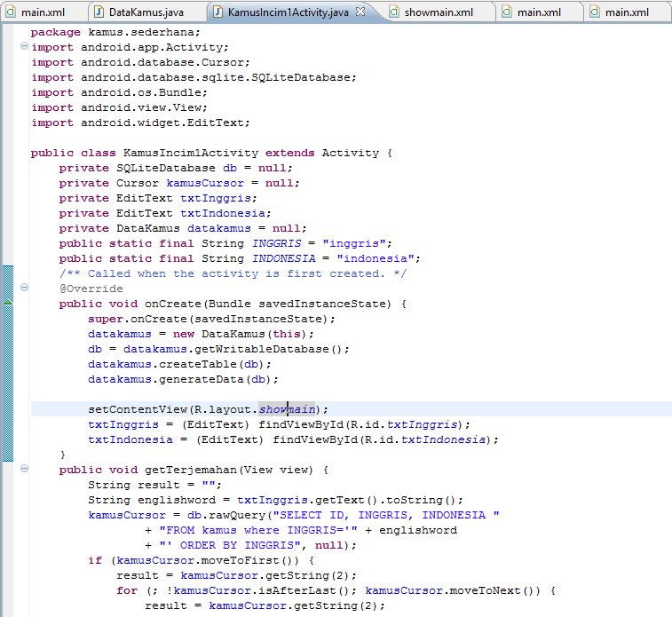Click the 'for (; !kamusCursor.isAfterLast()' loop line

pos(336,591)
